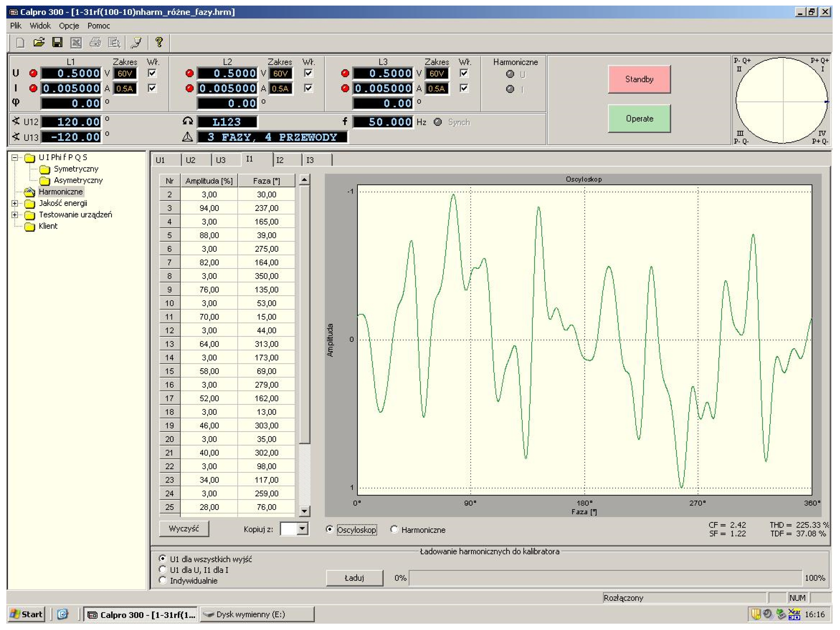Select the Indywidualnie loading option
This screenshot has height=630, width=840.
(163, 580)
